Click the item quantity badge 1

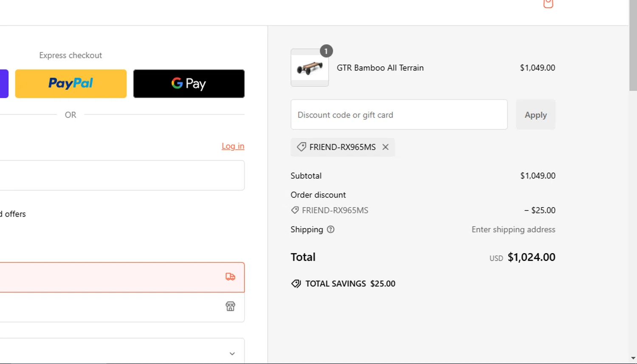pyautogui.click(x=326, y=51)
